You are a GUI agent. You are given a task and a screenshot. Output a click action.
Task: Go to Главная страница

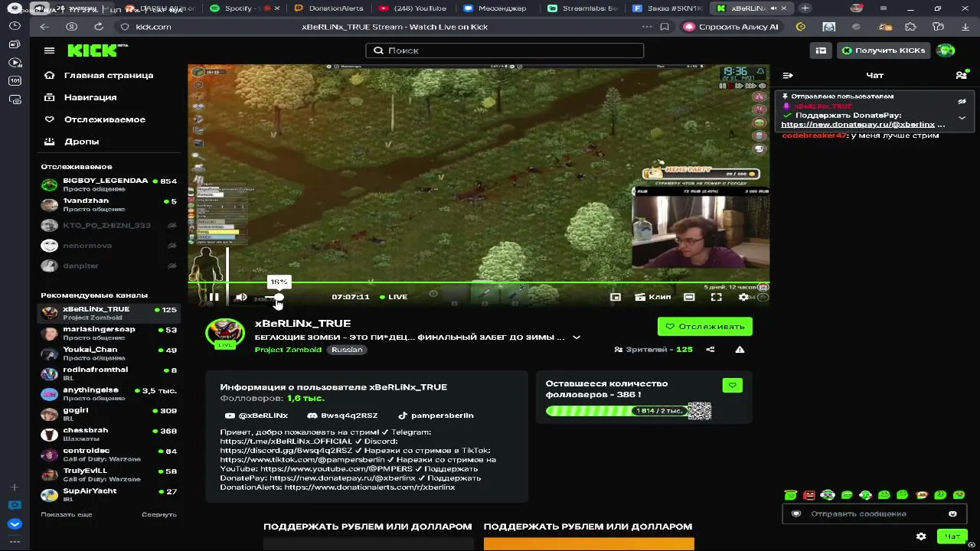(x=109, y=75)
